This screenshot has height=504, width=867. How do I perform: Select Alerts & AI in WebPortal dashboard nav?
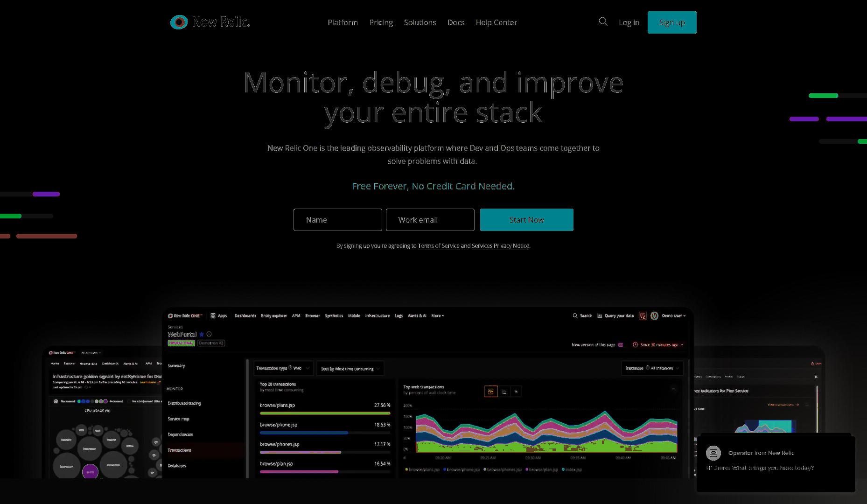(417, 316)
